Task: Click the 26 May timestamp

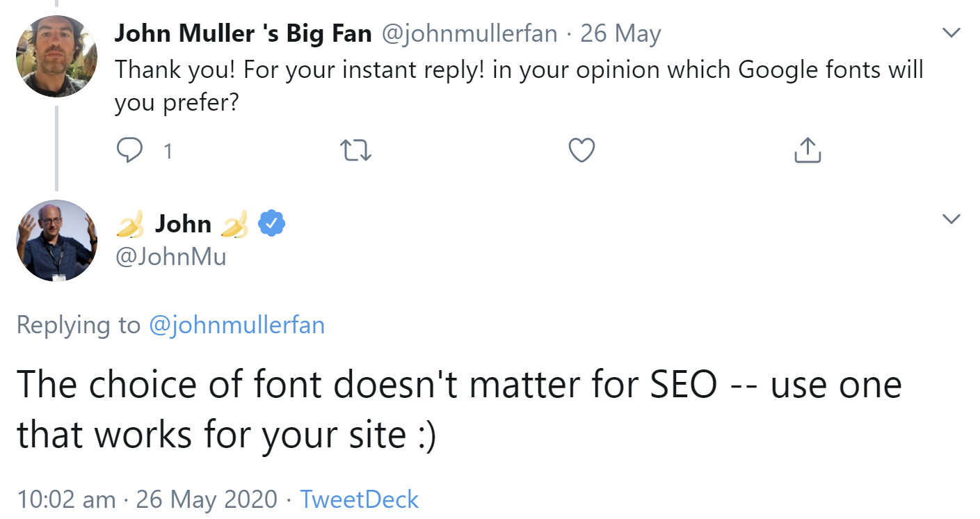Action: pos(621,33)
